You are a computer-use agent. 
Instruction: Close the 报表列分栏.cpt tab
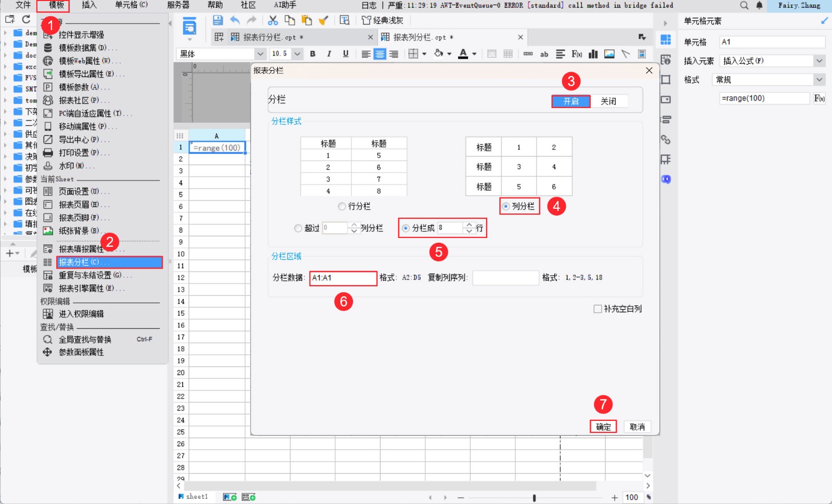click(x=520, y=37)
